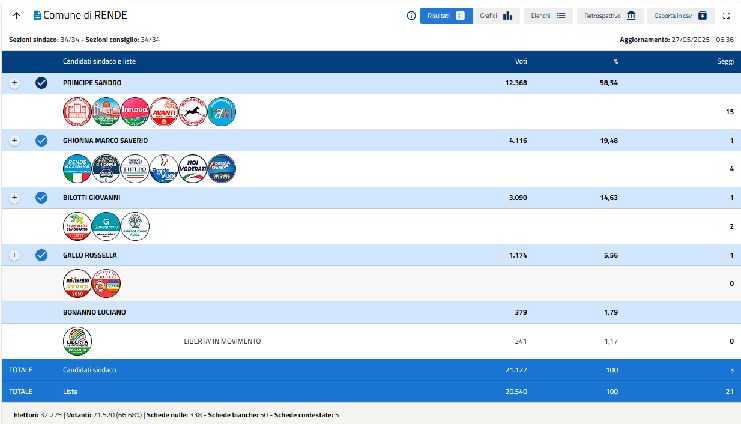Click the seat count 15 for Principe's lists
This screenshot has width=741, height=424.
(730, 112)
